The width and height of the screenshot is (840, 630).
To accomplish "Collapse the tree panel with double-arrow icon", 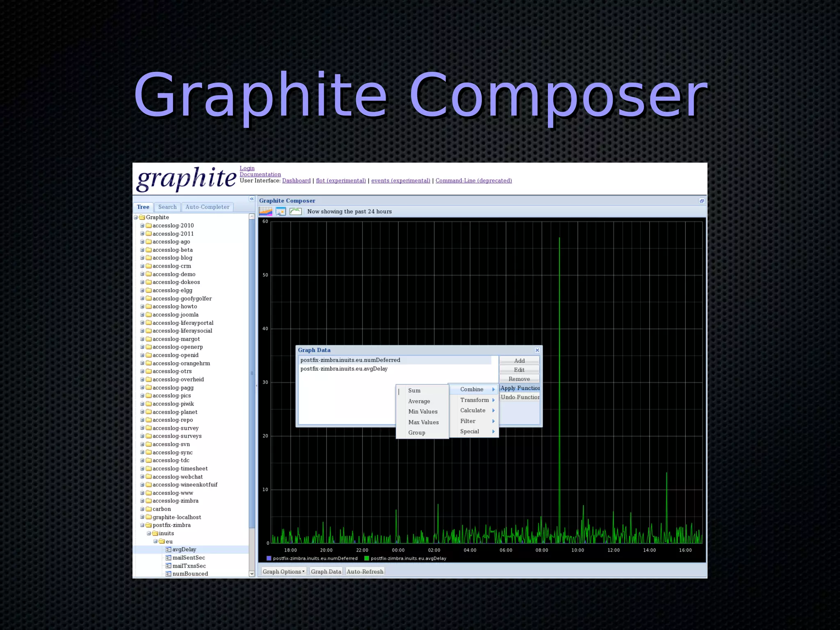I will click(252, 199).
